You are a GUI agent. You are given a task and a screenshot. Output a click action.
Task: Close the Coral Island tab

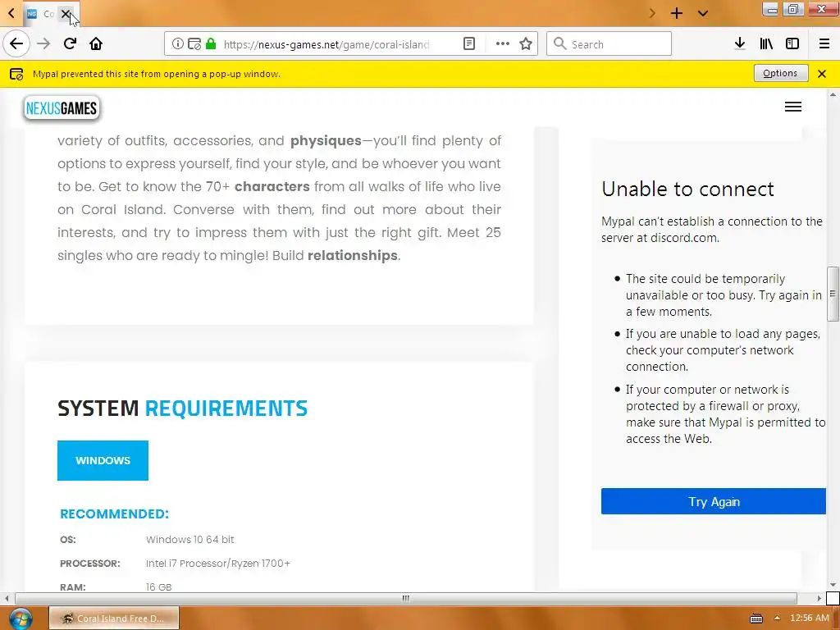click(66, 14)
